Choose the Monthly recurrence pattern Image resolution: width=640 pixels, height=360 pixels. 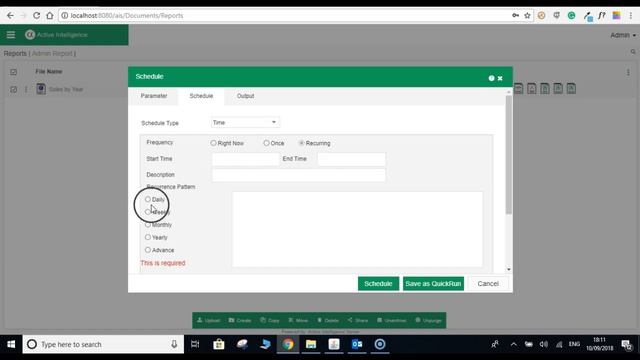coord(148,224)
